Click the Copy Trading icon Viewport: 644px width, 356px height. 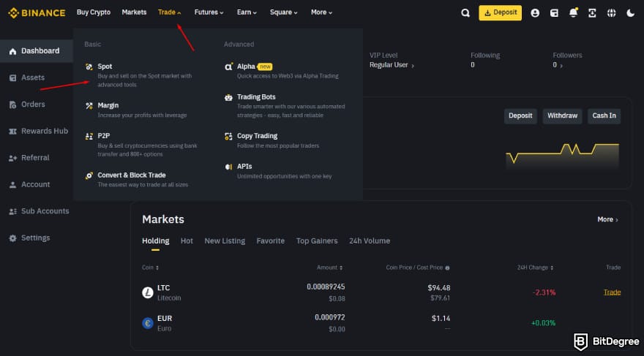pyautogui.click(x=228, y=136)
